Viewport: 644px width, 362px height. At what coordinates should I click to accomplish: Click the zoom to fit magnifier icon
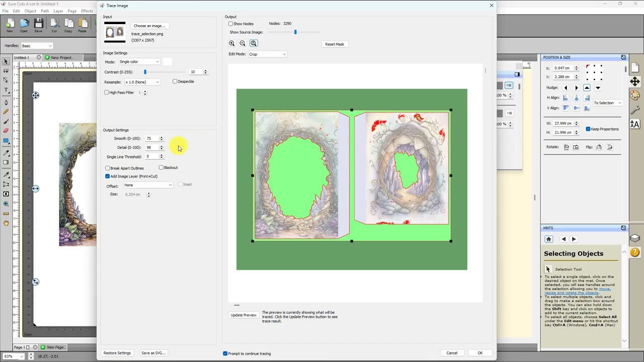coord(254,43)
